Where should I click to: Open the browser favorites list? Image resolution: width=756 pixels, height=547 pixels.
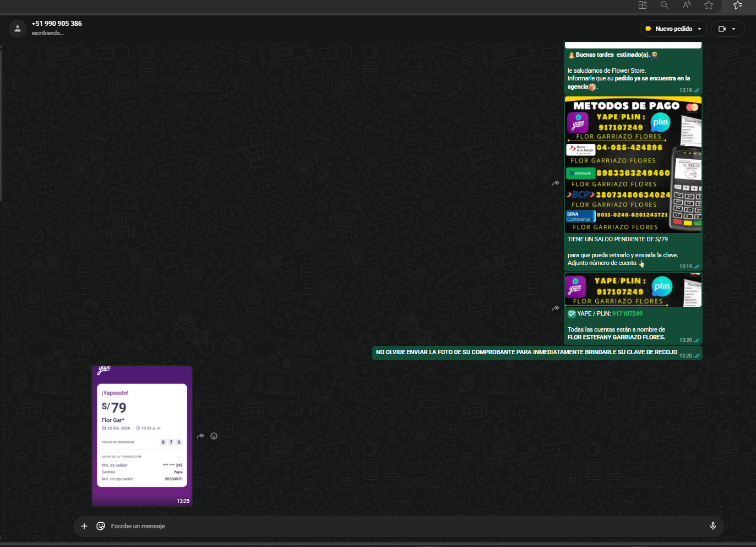click(x=738, y=5)
